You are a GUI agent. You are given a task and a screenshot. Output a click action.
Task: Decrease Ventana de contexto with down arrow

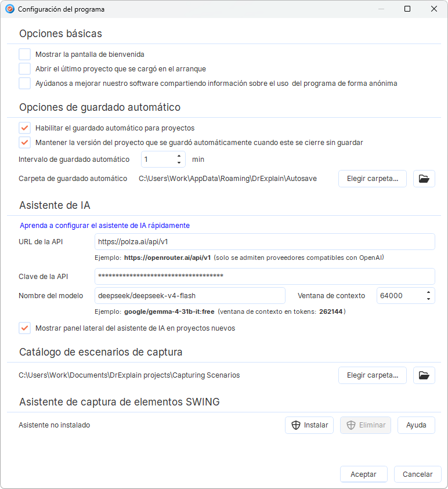pos(428,299)
